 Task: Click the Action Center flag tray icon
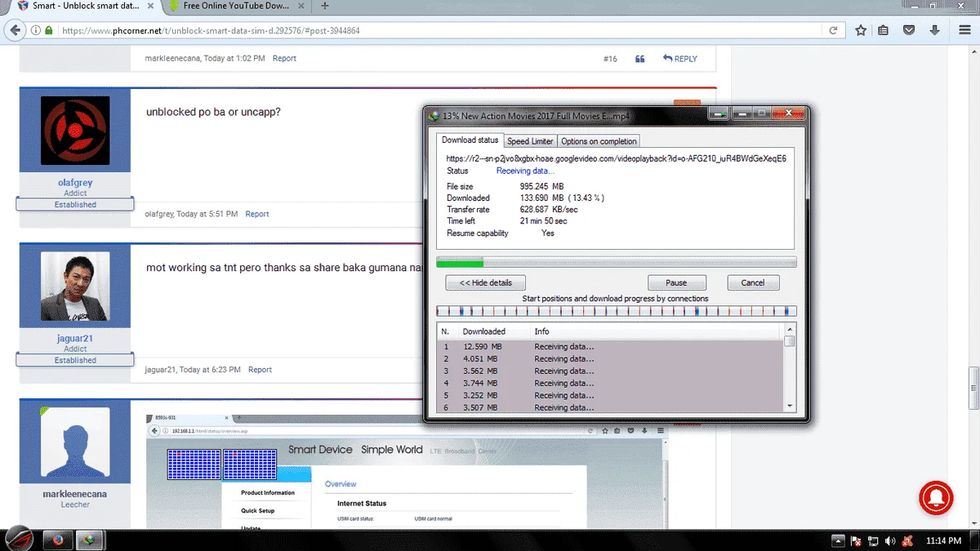[x=856, y=540]
